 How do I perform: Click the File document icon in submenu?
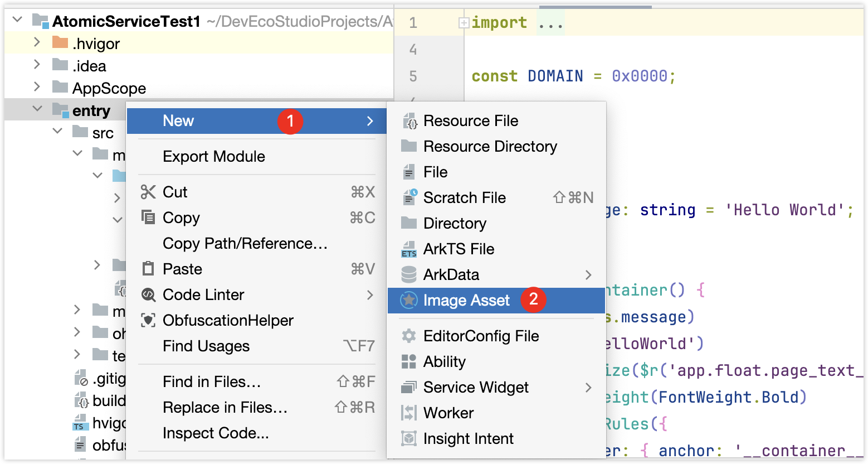(409, 172)
